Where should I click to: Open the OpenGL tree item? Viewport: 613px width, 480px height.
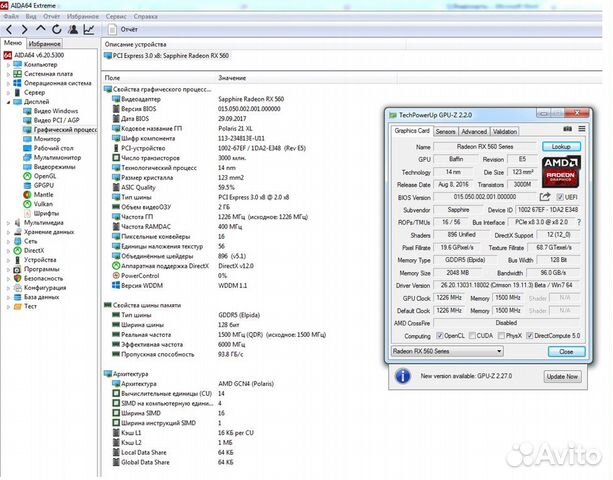coord(39,176)
